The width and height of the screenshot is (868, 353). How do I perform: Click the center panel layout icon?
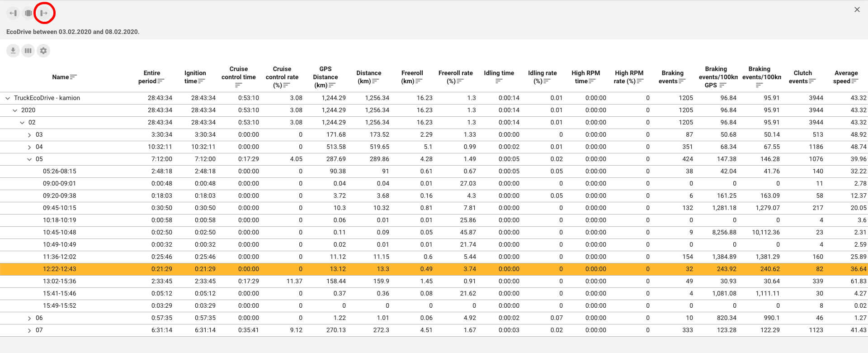[x=28, y=13]
